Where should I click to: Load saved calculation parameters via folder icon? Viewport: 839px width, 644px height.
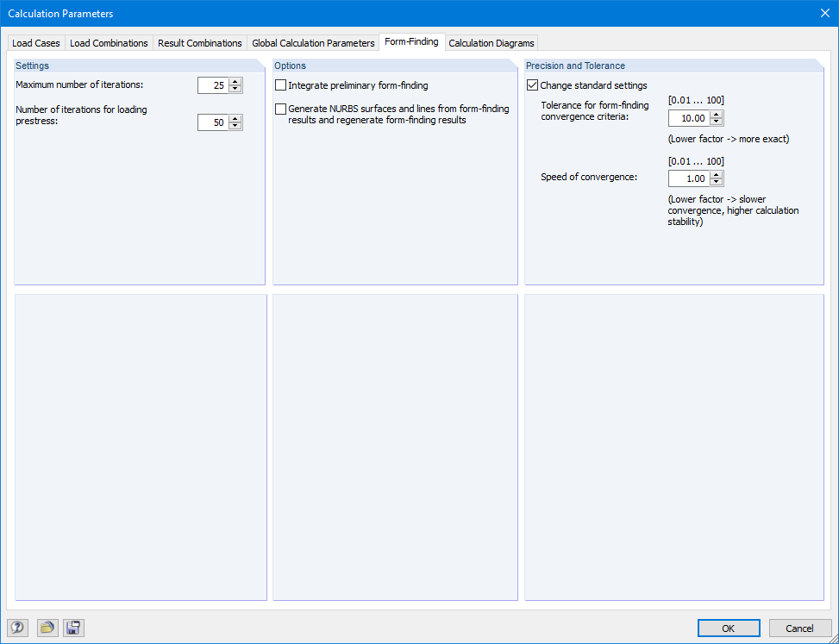[47, 628]
